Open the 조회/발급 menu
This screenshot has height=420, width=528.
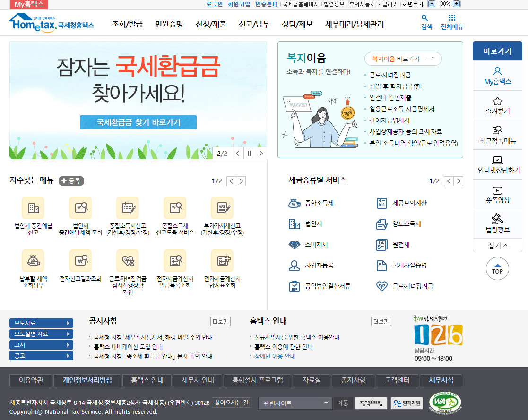[127, 24]
